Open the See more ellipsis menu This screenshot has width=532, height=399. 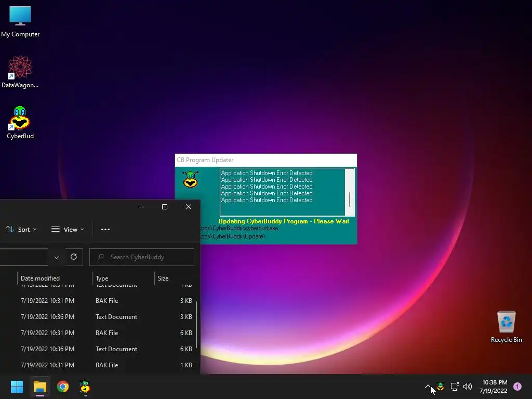(105, 229)
